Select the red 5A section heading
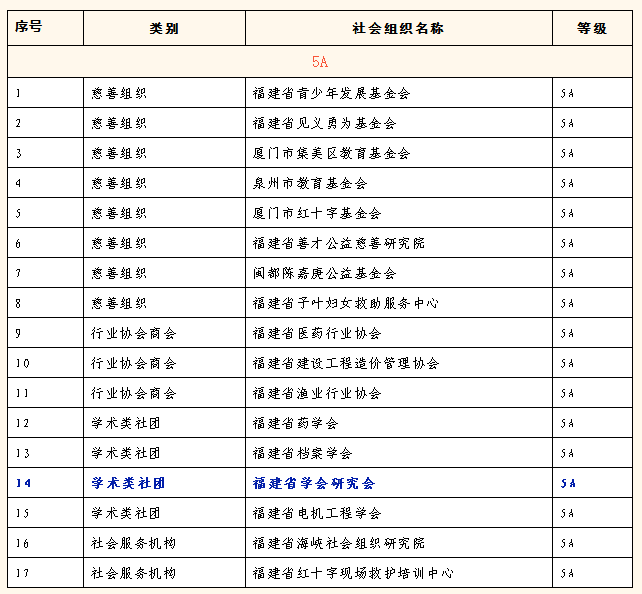This screenshot has height=594, width=642. click(320, 62)
